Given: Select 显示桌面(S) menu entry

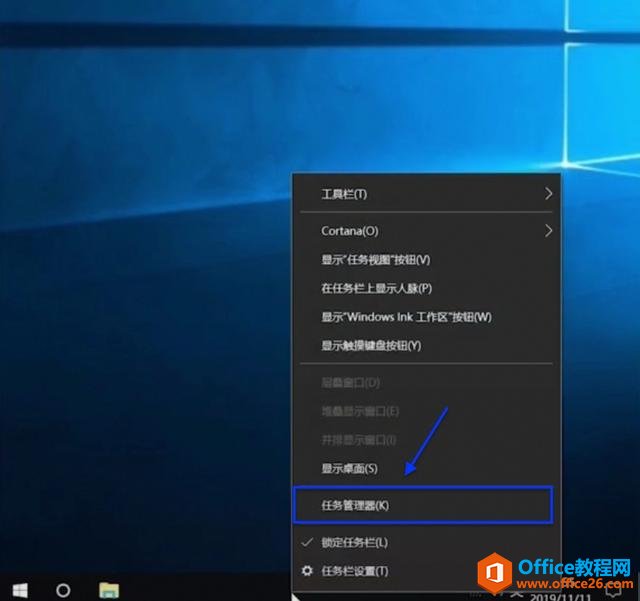Looking at the screenshot, I should [x=349, y=468].
